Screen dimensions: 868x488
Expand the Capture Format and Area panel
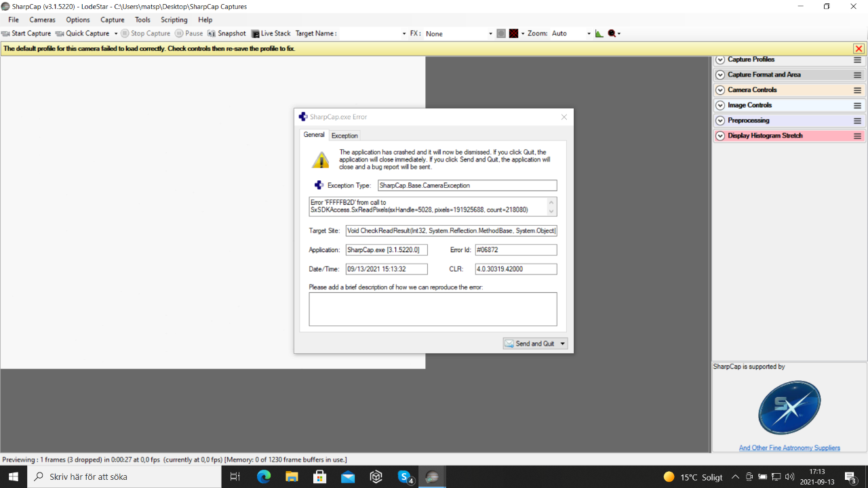click(720, 75)
